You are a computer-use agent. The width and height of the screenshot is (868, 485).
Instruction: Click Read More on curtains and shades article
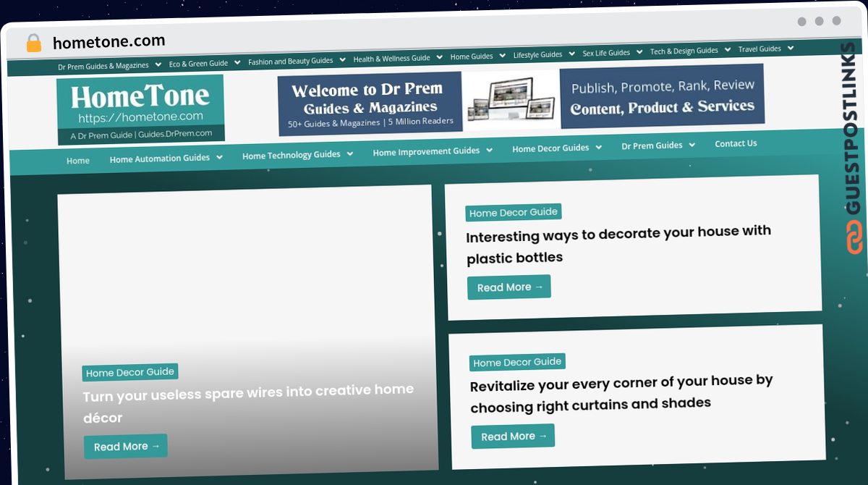click(513, 436)
